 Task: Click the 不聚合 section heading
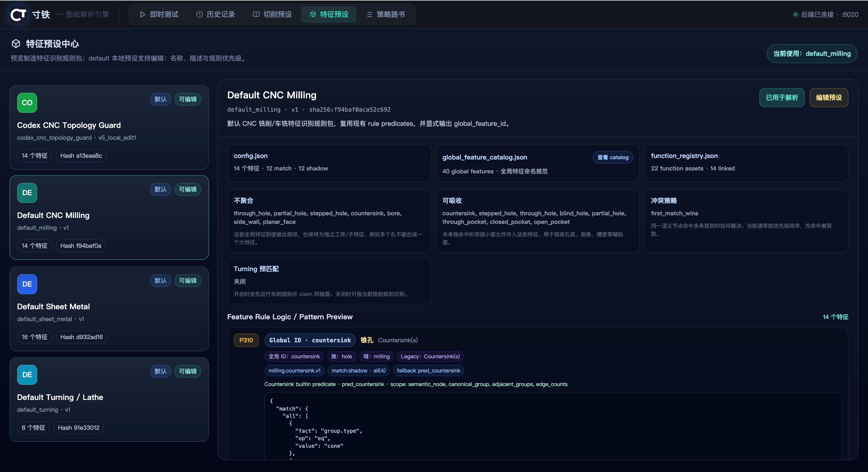tap(243, 201)
